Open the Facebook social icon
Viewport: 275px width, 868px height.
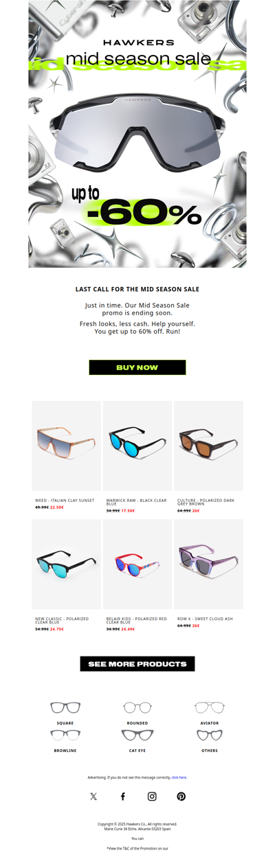(x=123, y=797)
